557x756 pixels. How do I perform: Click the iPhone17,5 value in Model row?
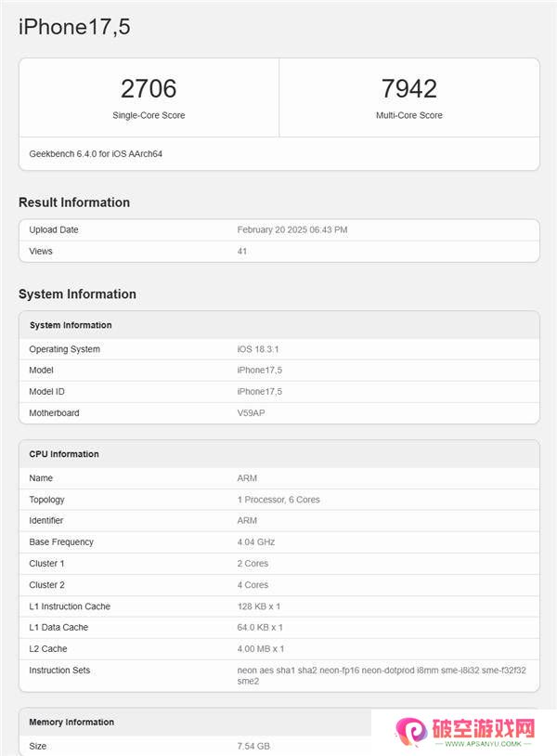click(259, 371)
